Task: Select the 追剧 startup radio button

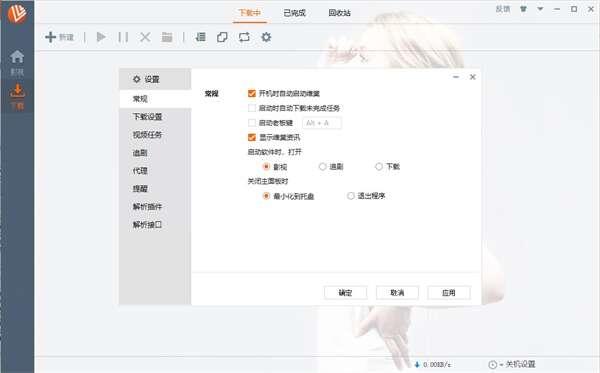Action: pyautogui.click(x=323, y=166)
